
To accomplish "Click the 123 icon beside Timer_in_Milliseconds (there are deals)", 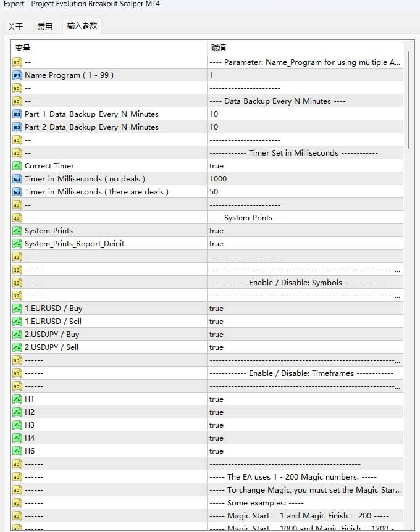I will 17,191.
